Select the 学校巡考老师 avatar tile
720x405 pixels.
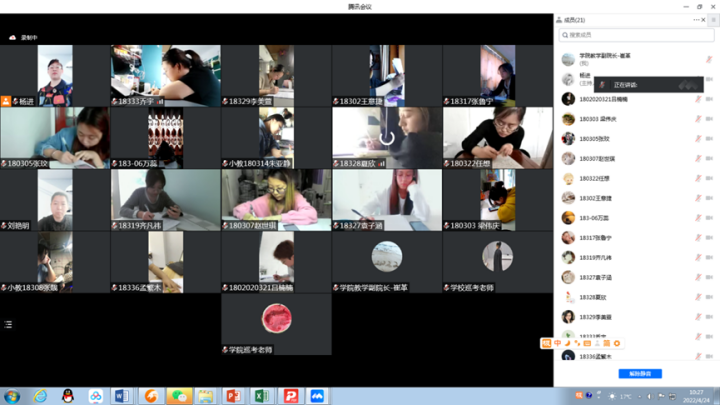pyautogui.click(x=498, y=262)
